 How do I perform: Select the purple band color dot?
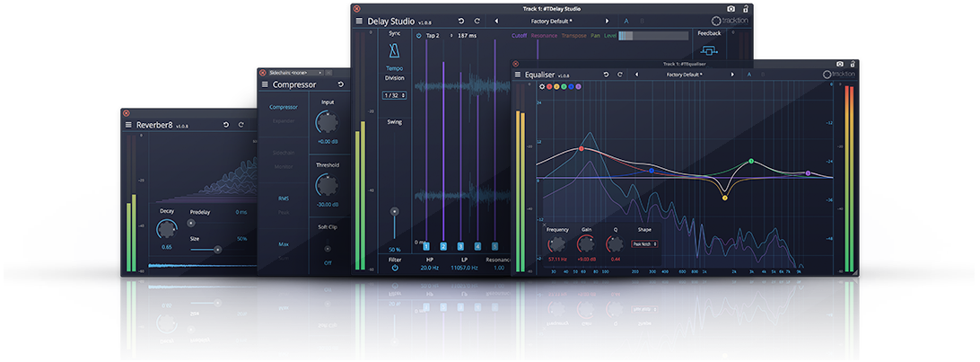coord(578,86)
